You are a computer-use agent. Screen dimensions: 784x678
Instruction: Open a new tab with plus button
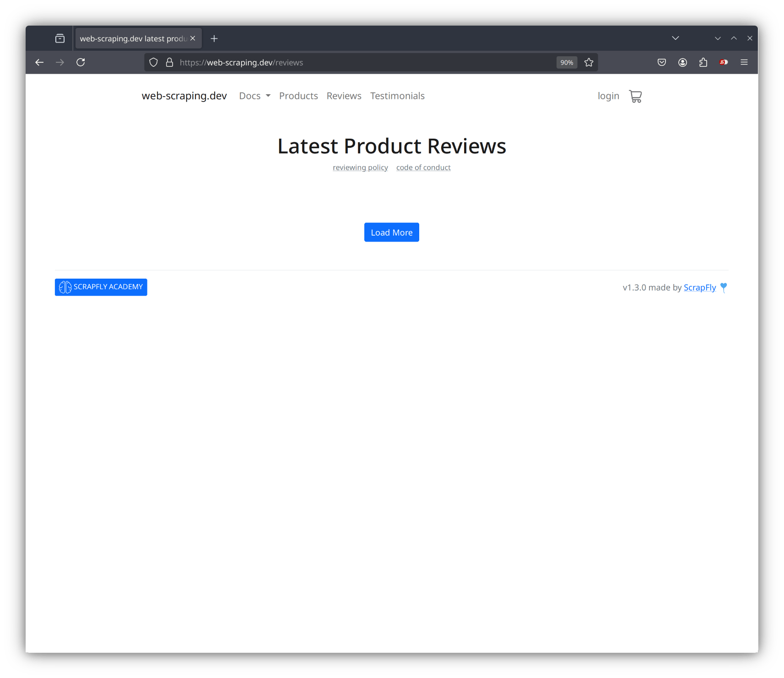pos(214,38)
